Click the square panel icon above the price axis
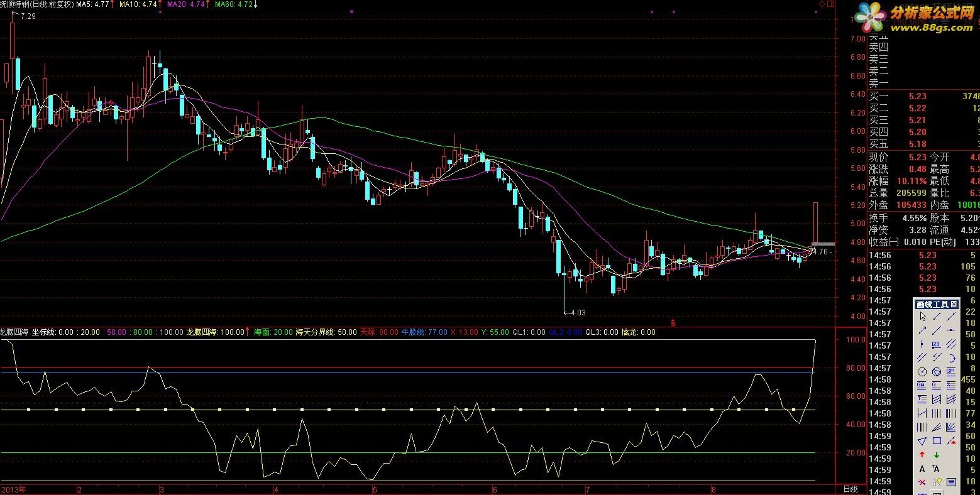 click(x=830, y=4)
